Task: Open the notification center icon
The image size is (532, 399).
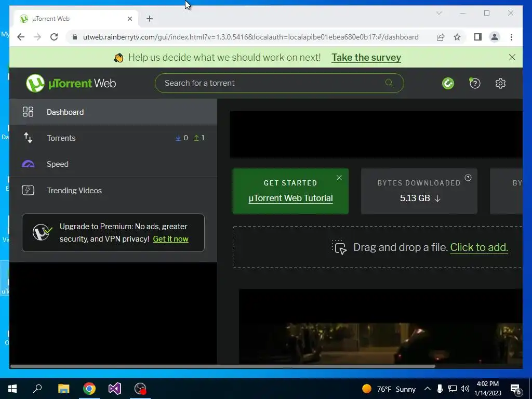Action: click(x=516, y=390)
